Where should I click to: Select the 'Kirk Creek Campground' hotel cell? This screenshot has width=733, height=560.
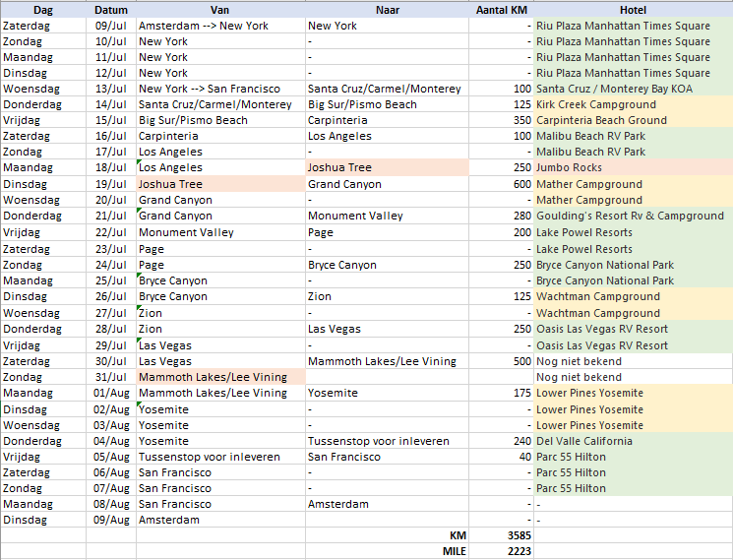pos(633,104)
